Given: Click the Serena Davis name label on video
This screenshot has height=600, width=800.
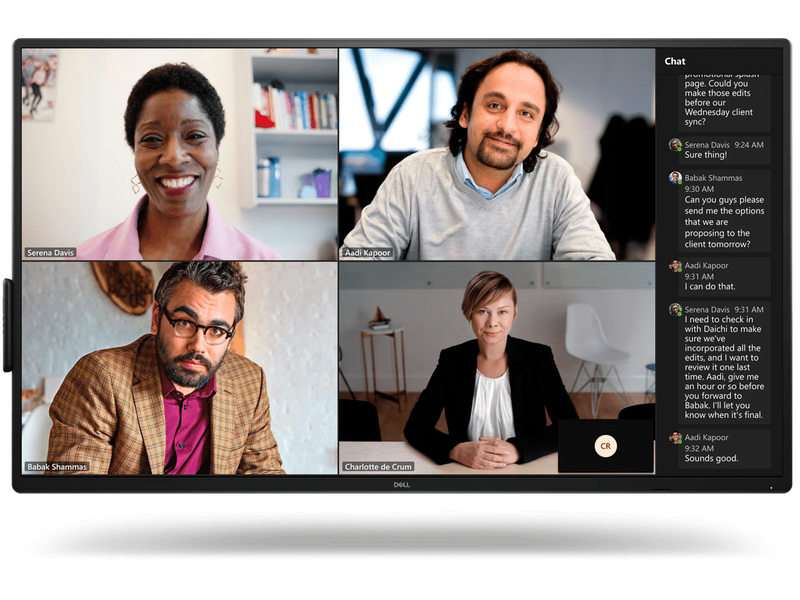Looking at the screenshot, I should point(52,253).
